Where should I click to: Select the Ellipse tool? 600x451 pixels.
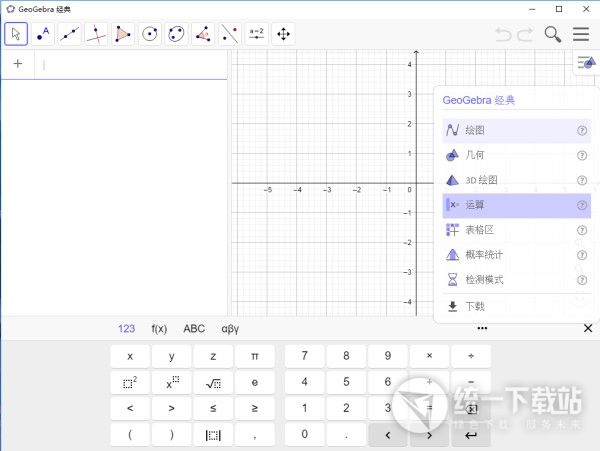coord(176,34)
